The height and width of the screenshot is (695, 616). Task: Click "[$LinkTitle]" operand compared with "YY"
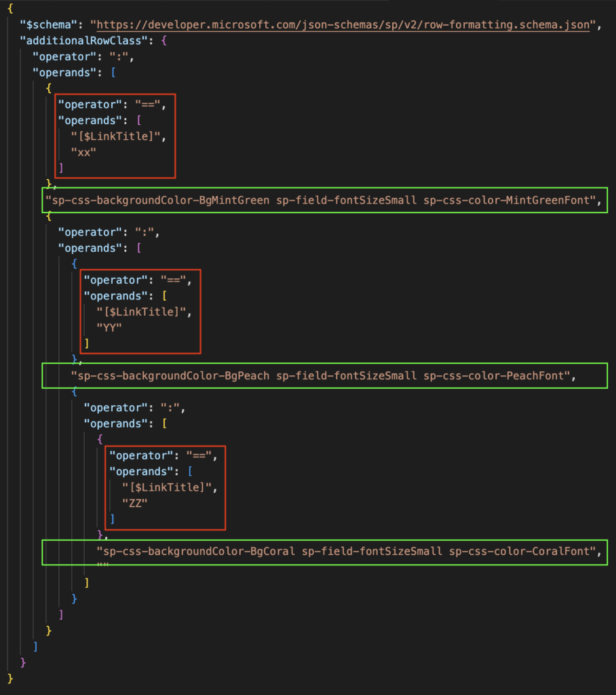click(141, 312)
